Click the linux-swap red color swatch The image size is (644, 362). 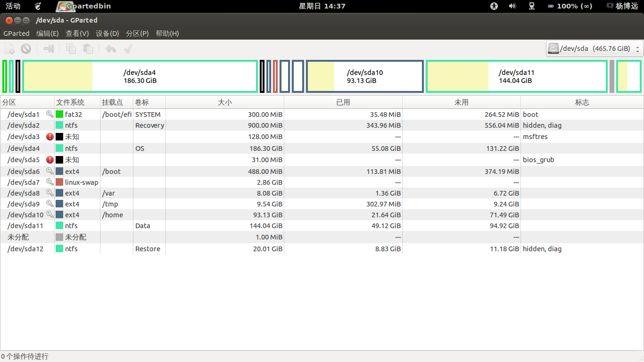pyautogui.click(x=59, y=182)
